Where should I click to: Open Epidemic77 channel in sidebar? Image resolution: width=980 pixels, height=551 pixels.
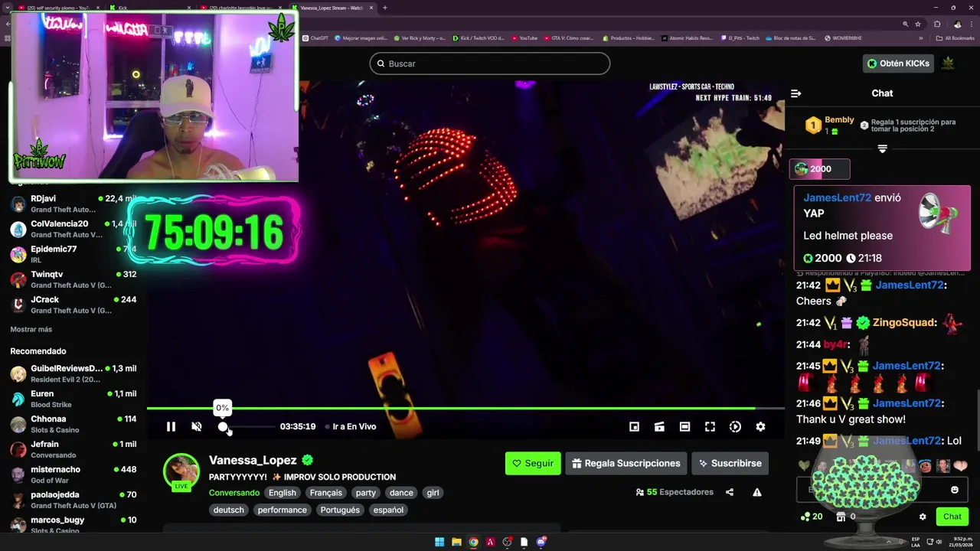(73, 254)
